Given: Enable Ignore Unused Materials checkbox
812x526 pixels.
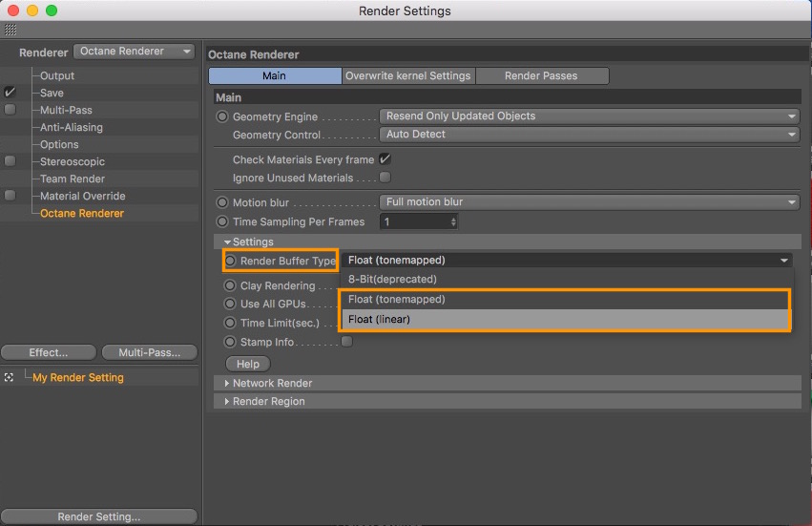Looking at the screenshot, I should 385,178.
